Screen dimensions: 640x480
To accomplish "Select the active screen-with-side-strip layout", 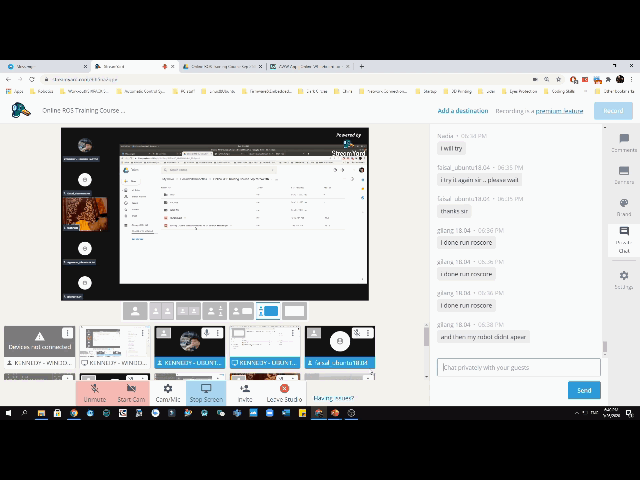I will [x=268, y=311].
